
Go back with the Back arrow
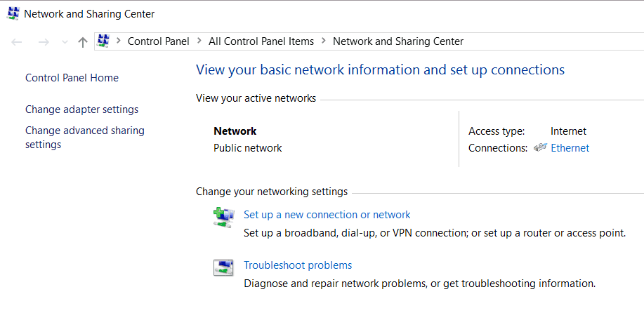pyautogui.click(x=18, y=42)
